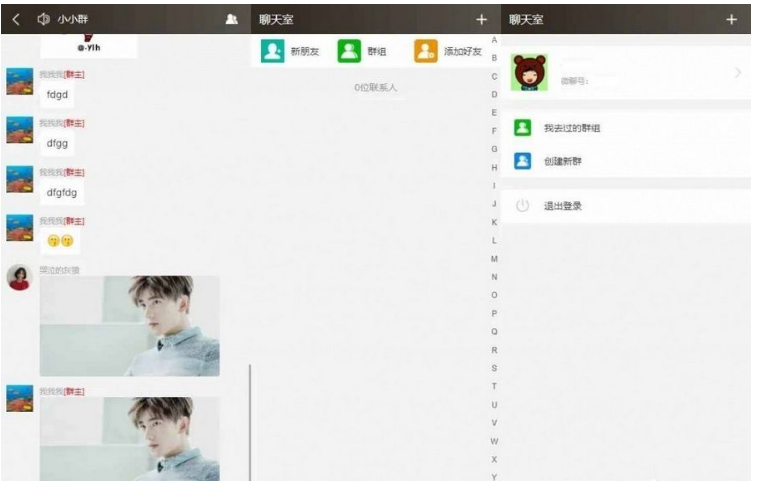The height and width of the screenshot is (481, 758).
Task: Click blue icon beside 创建新群
Action: (x=523, y=160)
